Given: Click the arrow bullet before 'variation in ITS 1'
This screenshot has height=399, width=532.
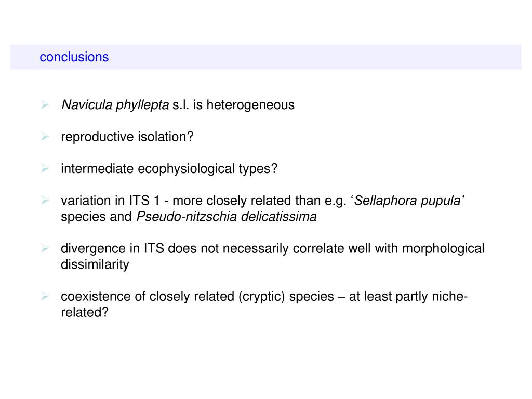Looking at the screenshot, I should point(45,200).
